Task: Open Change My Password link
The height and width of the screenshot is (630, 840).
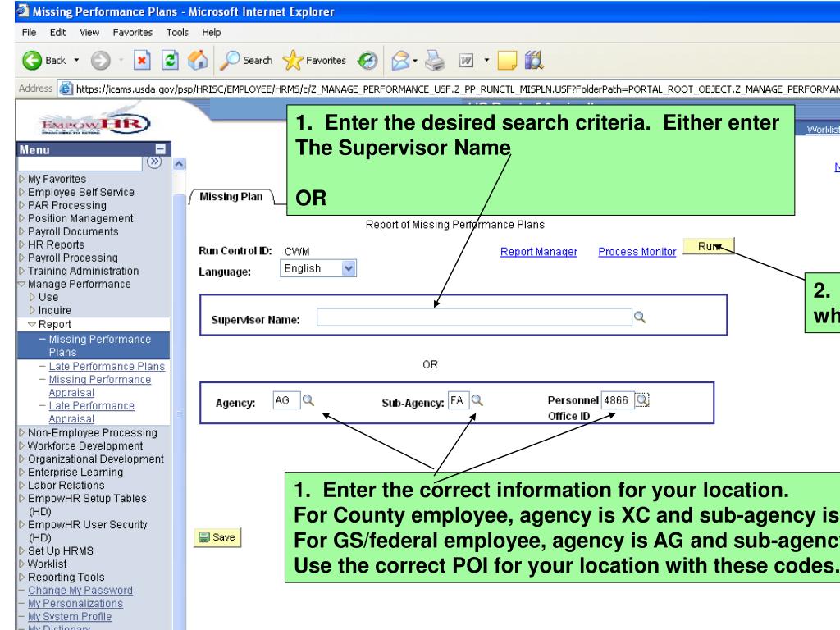Action: tap(80, 590)
